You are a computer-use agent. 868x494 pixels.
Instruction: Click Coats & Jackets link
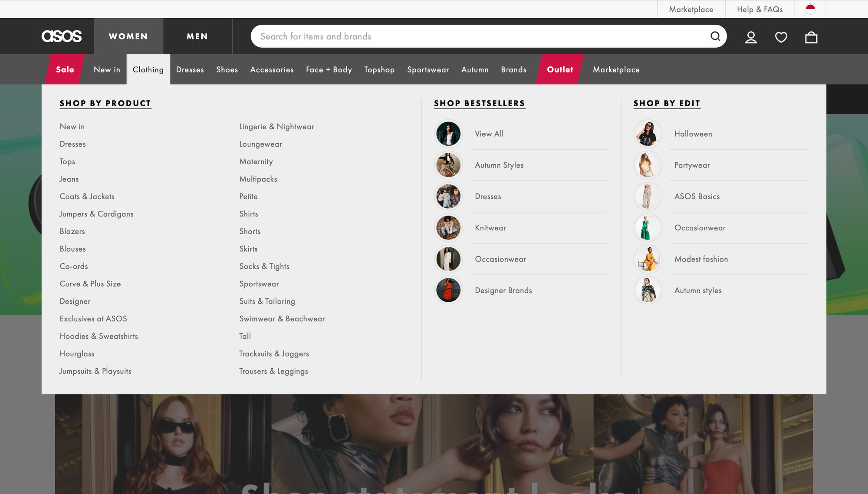[x=87, y=196]
